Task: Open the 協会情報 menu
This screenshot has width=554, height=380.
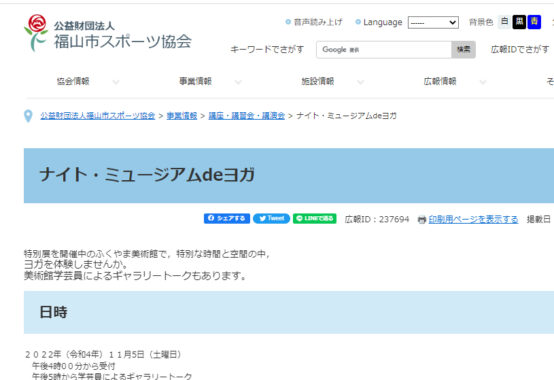Action: (73, 81)
